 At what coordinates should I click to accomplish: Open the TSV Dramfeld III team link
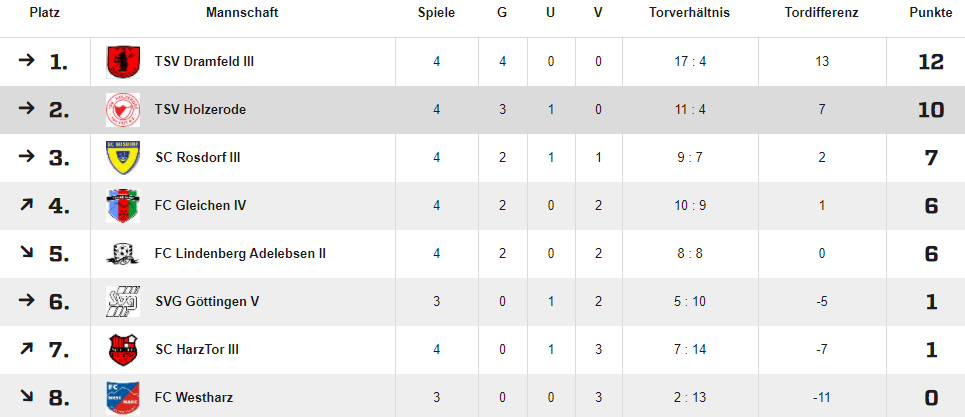coord(204,62)
